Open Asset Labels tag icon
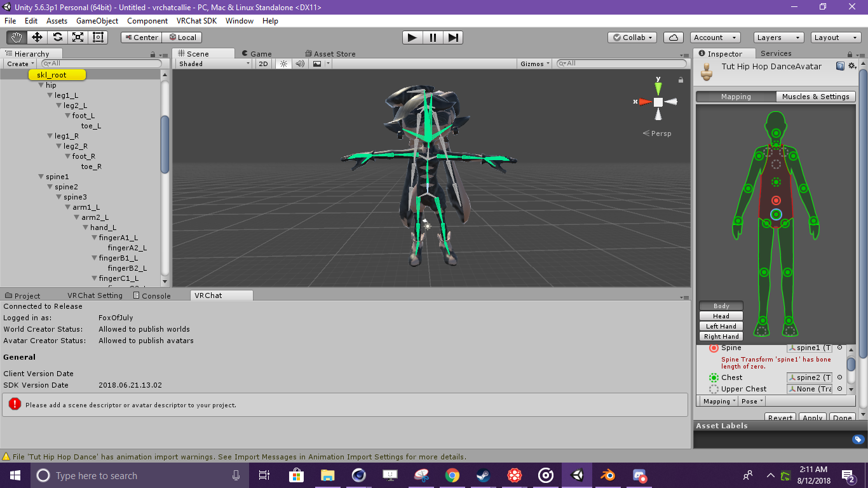868x488 pixels. tap(858, 439)
